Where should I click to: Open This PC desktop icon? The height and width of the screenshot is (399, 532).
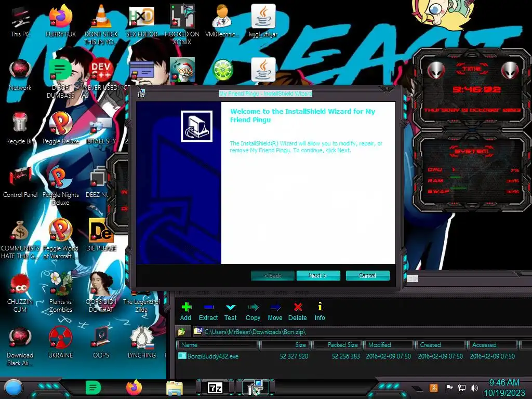pyautogui.click(x=20, y=21)
